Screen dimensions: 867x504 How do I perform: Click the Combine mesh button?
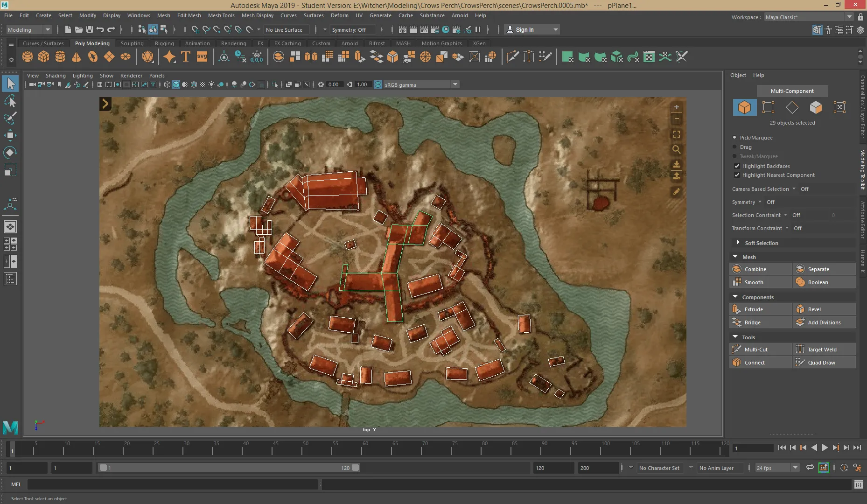point(761,269)
